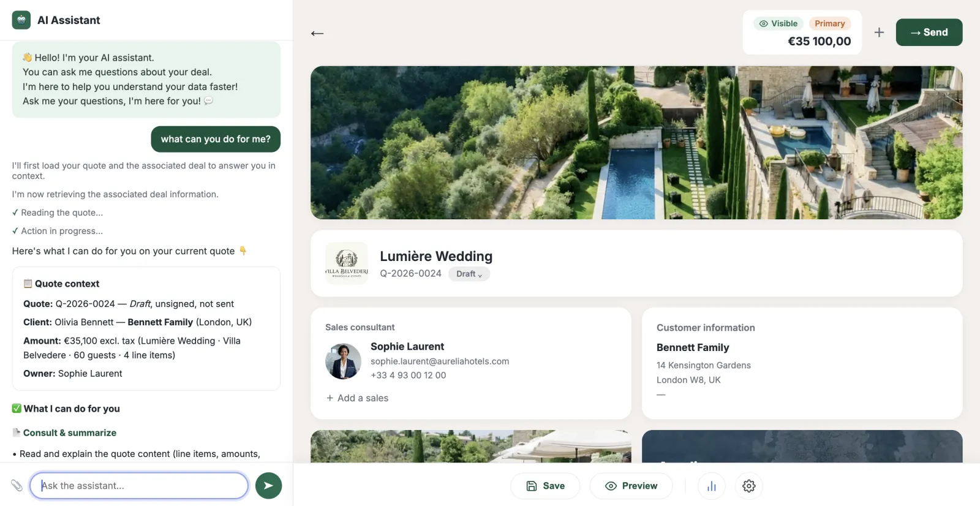
Task: Click the AI Assistant logo icon
Action: (x=21, y=20)
